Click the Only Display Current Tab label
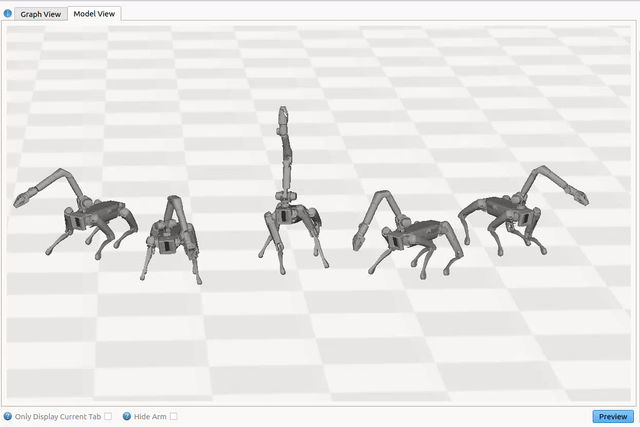 tap(58, 416)
